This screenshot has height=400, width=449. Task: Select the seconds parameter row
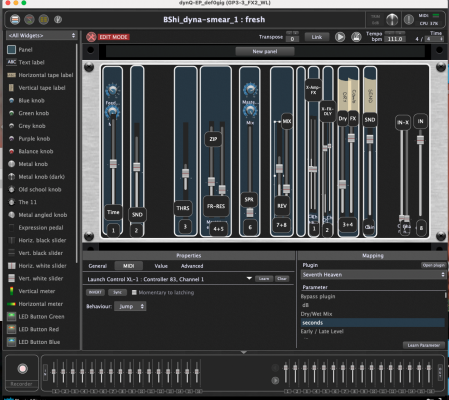tap(372, 322)
